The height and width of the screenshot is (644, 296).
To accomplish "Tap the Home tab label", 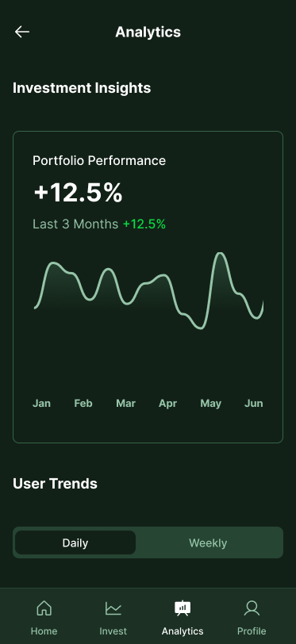I will [x=44, y=631].
